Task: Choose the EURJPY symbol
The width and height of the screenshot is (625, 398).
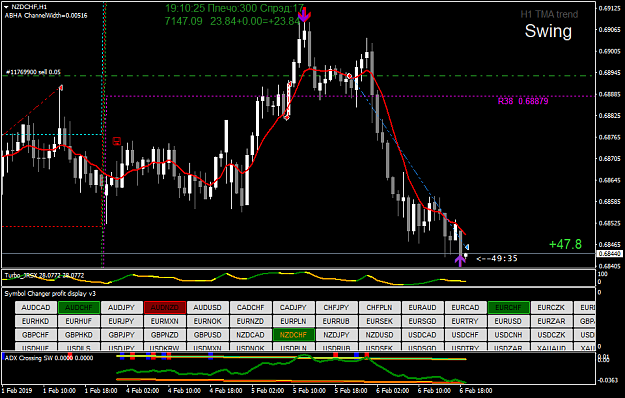Action: 122,321
